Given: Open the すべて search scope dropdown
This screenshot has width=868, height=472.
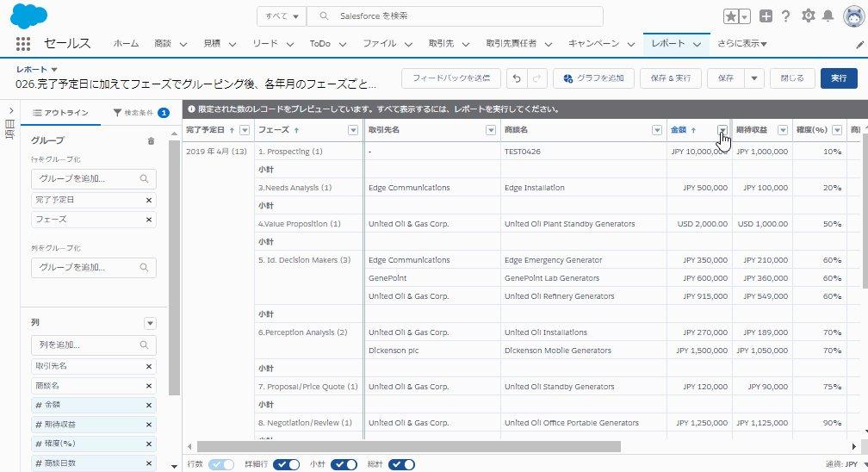Looking at the screenshot, I should [x=282, y=16].
